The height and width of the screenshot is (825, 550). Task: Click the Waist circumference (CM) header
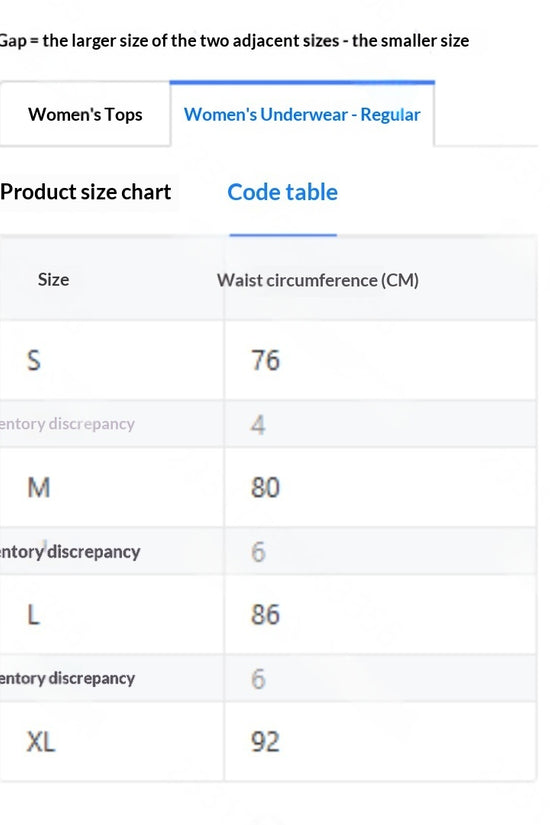[x=318, y=280]
